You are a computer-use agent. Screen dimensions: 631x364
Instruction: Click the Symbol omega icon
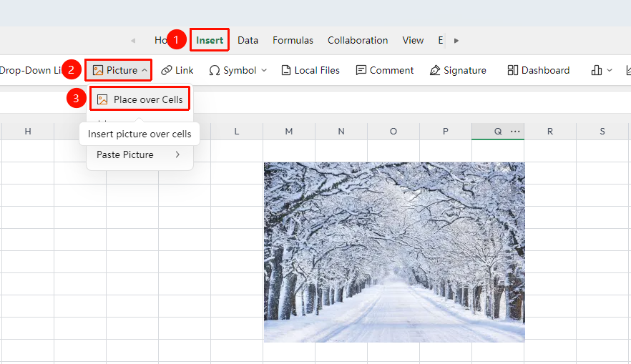click(x=215, y=71)
